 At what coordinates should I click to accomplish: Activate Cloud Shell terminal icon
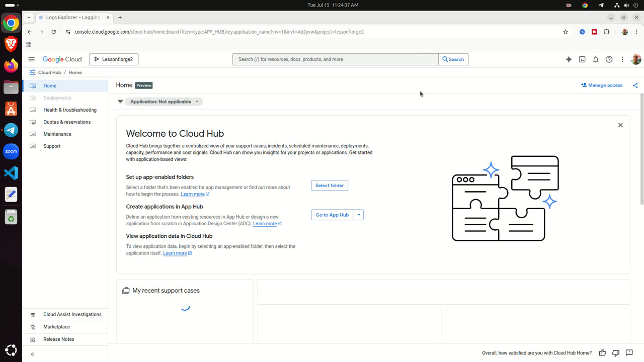click(x=582, y=59)
